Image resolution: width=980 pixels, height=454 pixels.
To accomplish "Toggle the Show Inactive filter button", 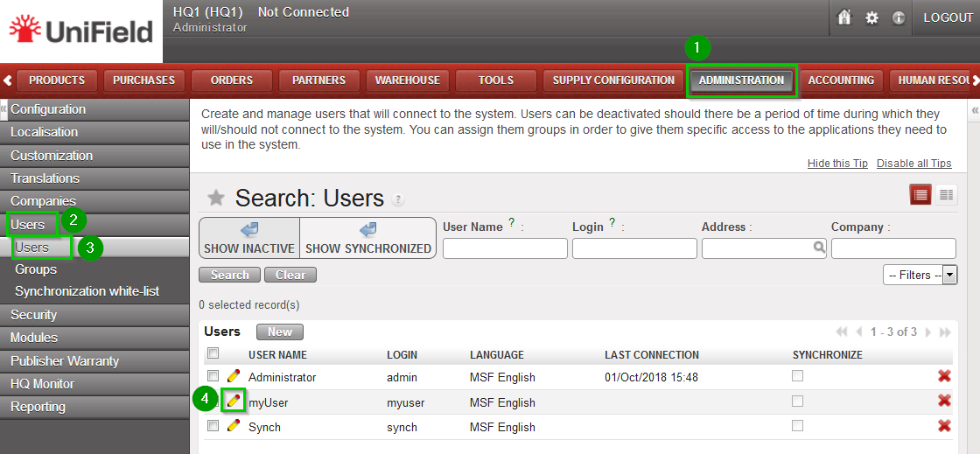I will (x=249, y=238).
